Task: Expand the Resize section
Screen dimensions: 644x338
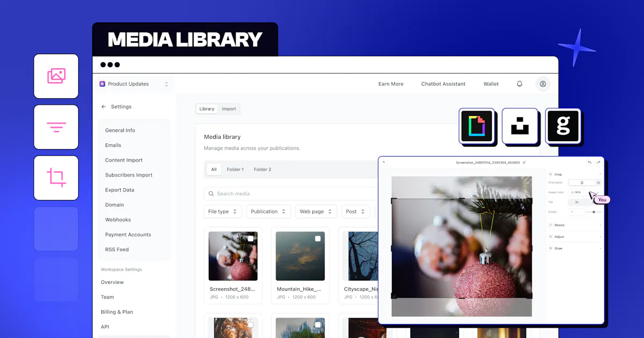Action: tap(600, 225)
